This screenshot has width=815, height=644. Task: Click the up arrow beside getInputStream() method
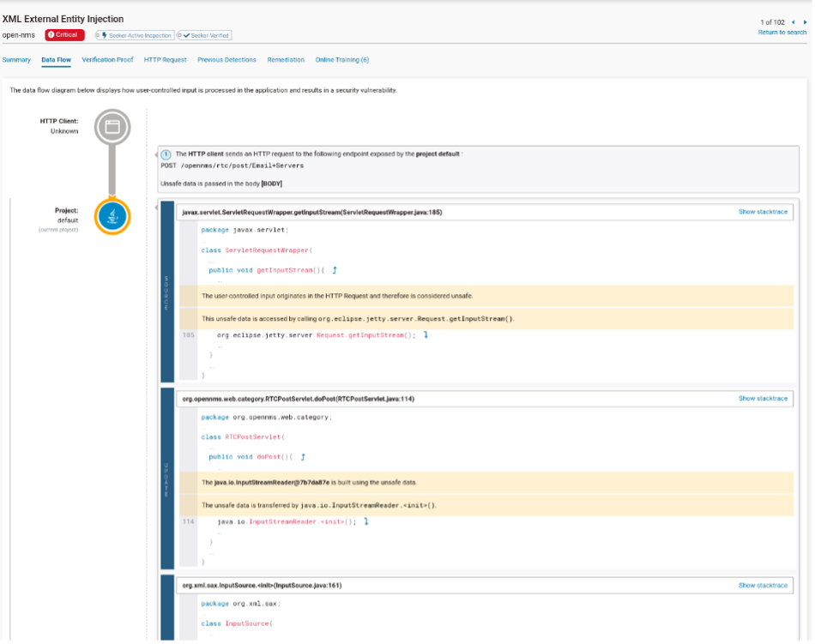[x=335, y=270]
